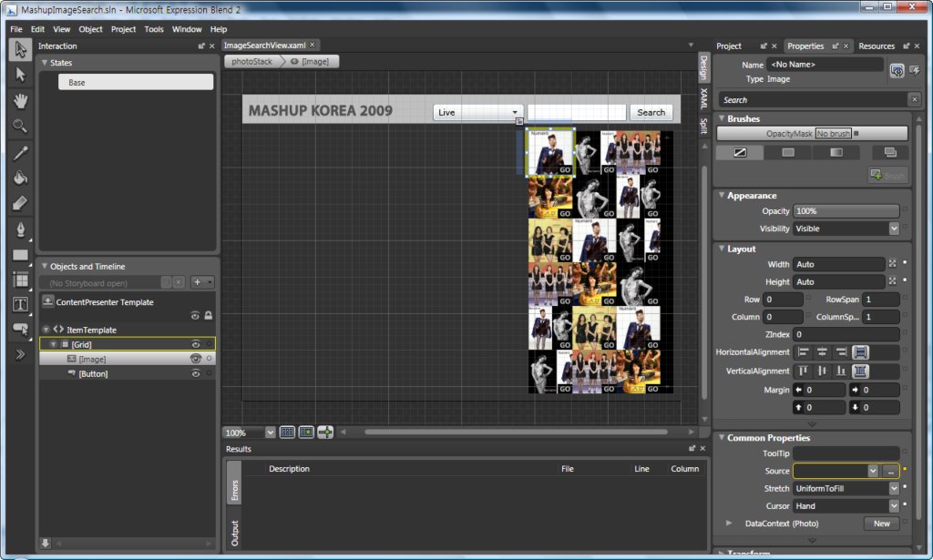Switch to the Resources tab
Image resolution: width=933 pixels, height=560 pixels.
(x=877, y=46)
